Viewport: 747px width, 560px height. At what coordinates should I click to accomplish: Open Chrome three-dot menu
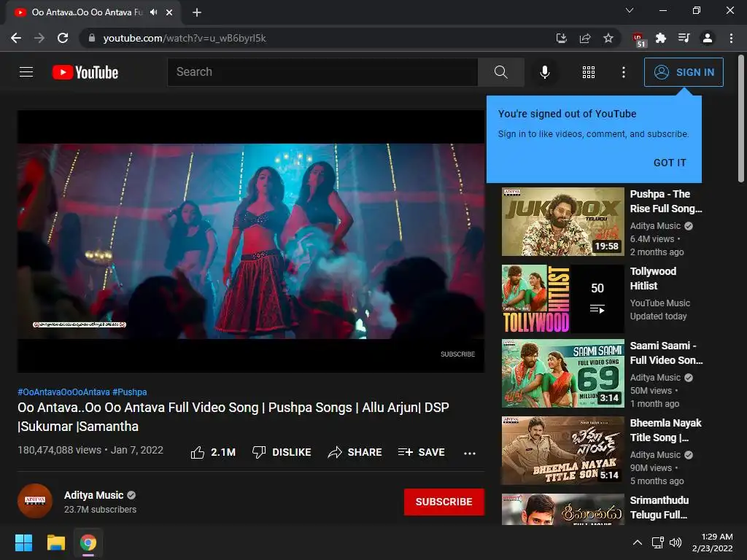pos(731,38)
